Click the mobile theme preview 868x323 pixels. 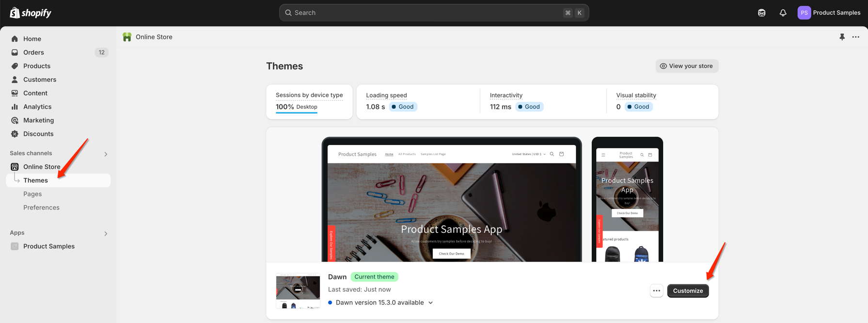click(627, 200)
